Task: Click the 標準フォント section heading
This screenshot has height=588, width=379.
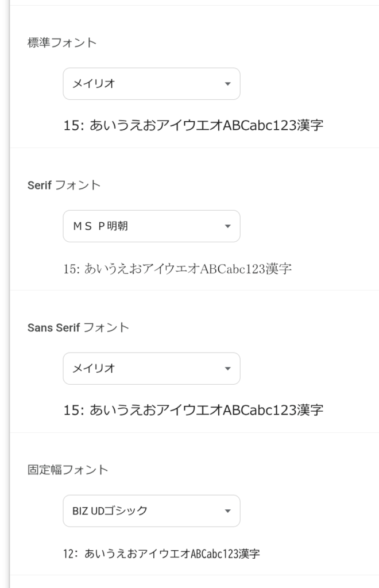Action: (62, 42)
